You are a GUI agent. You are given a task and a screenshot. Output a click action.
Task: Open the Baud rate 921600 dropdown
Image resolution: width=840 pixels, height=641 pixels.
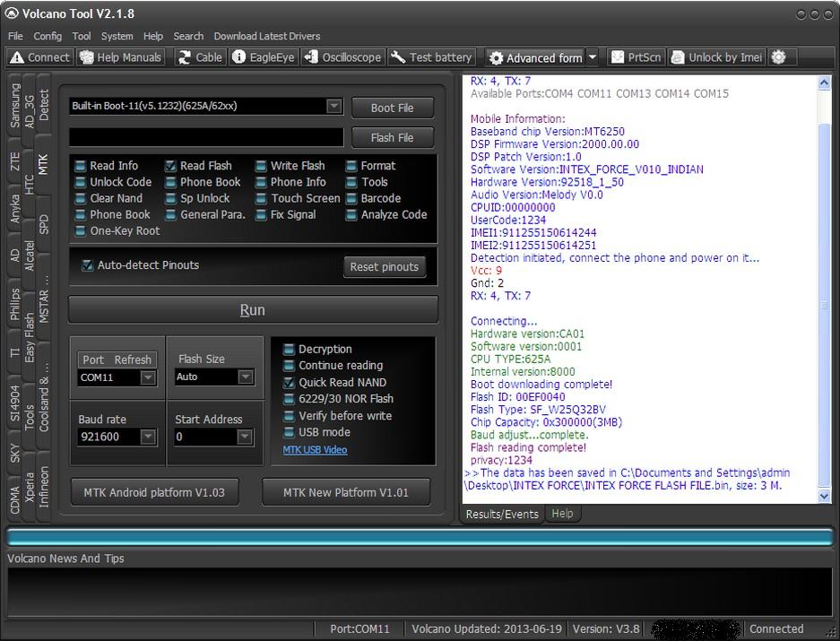click(x=148, y=437)
